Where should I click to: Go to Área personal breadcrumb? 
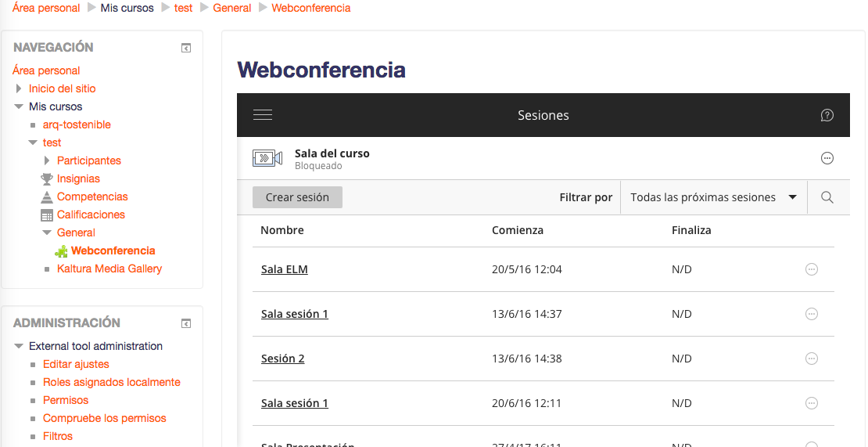tap(46, 8)
